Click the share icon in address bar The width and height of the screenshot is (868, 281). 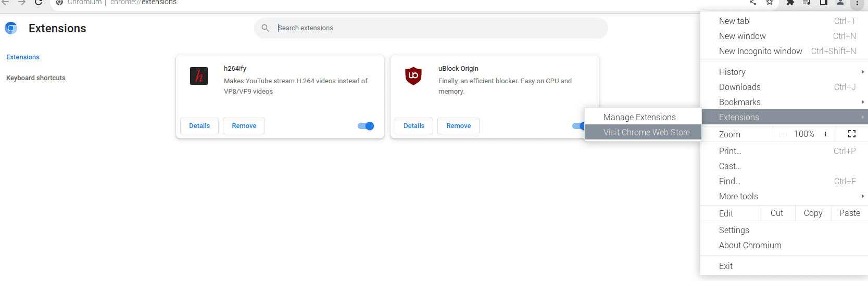pyautogui.click(x=753, y=3)
